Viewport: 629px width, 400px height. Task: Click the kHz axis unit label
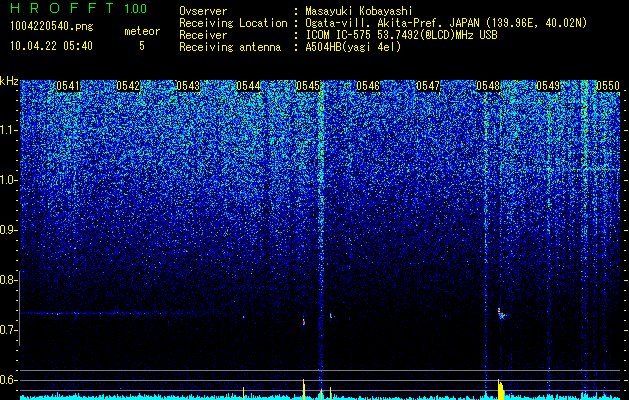9,81
